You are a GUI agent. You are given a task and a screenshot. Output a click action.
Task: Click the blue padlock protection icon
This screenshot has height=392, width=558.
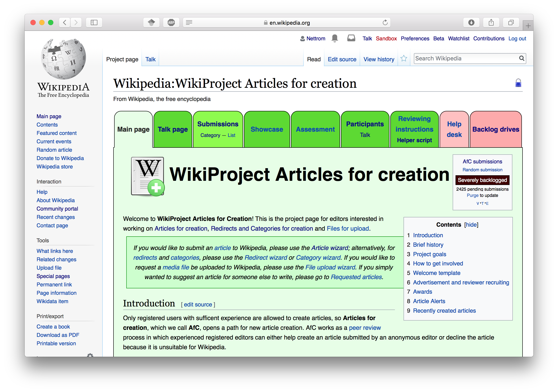pyautogui.click(x=518, y=83)
